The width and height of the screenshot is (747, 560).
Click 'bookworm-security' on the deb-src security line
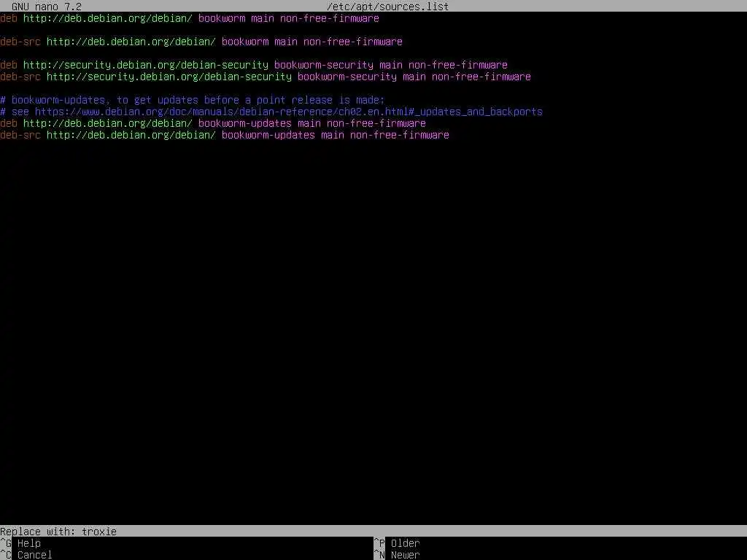pyautogui.click(x=347, y=77)
